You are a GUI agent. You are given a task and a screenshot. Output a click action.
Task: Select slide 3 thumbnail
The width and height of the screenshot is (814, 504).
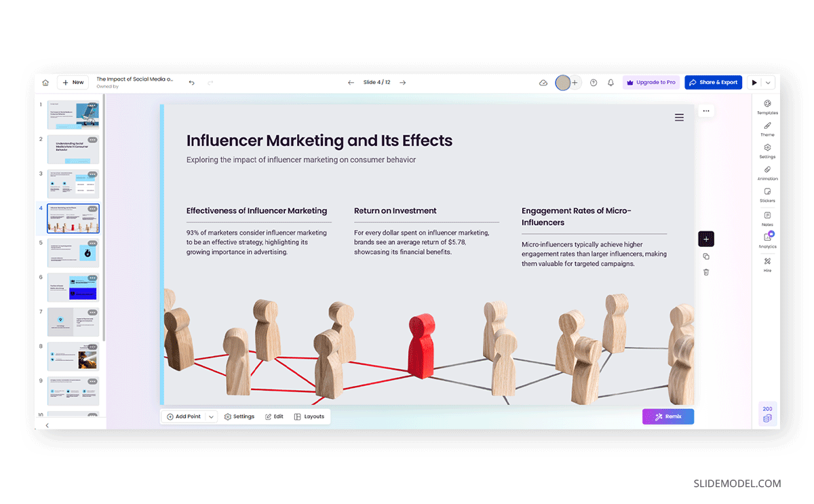73,184
